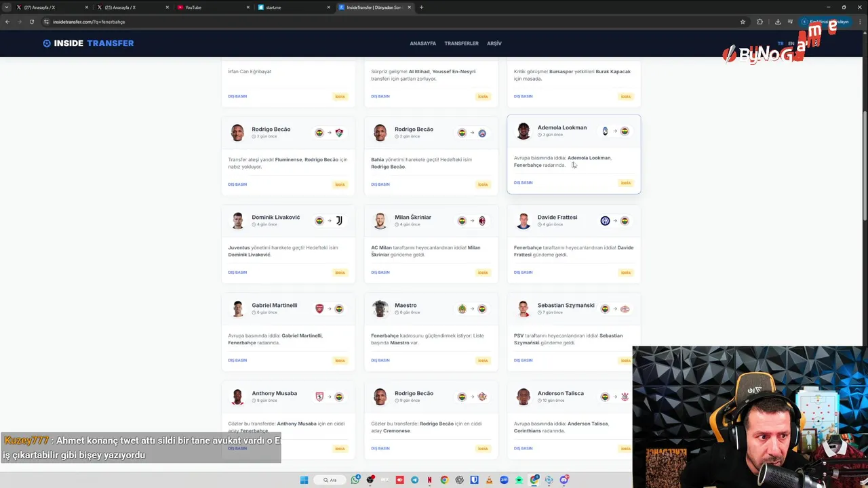Open DIŞ BASIN link on the Dominik Livaković card
This screenshot has width=868, height=488.
237,272
